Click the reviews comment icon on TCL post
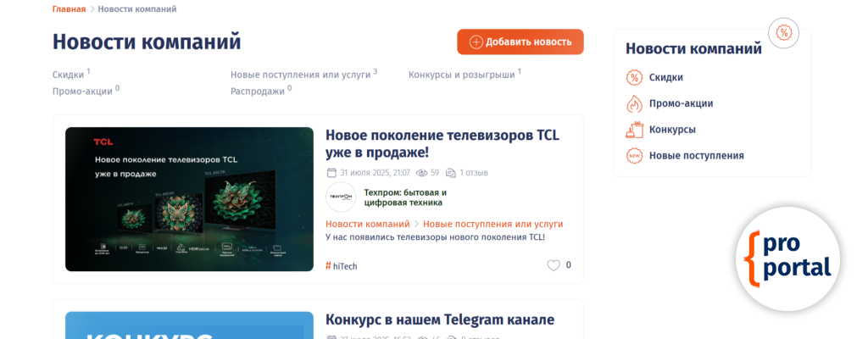868x339 pixels. [x=451, y=173]
